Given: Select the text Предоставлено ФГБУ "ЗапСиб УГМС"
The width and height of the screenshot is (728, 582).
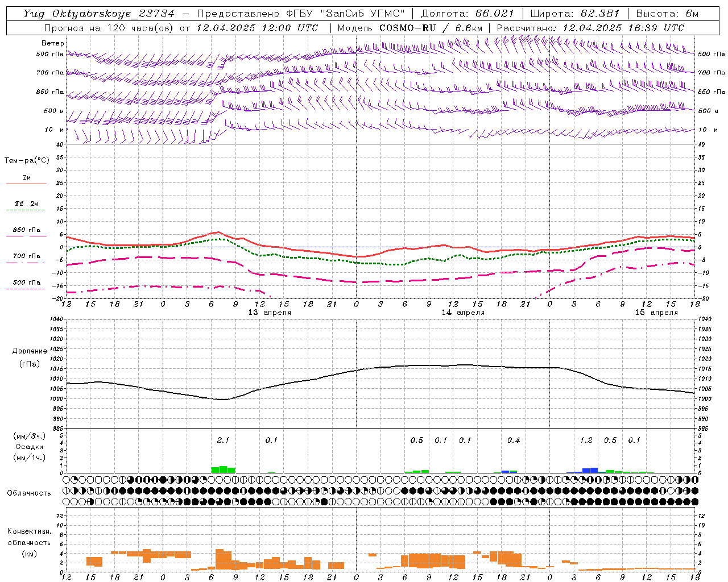Looking at the screenshot, I should (x=301, y=14).
